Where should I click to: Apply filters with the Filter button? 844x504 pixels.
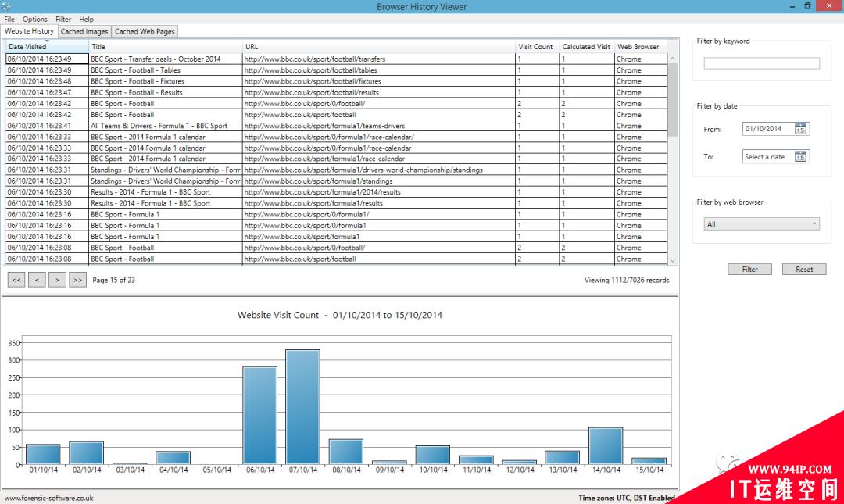[749, 270]
